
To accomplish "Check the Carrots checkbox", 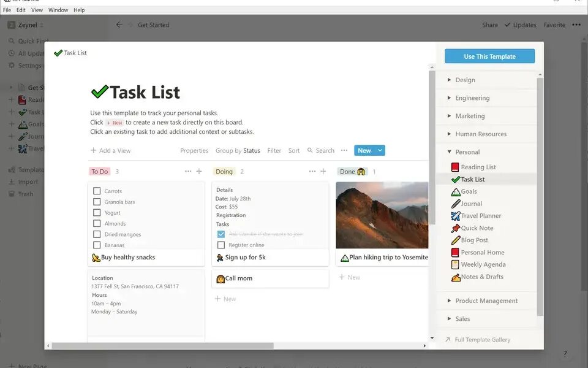I will [97, 191].
